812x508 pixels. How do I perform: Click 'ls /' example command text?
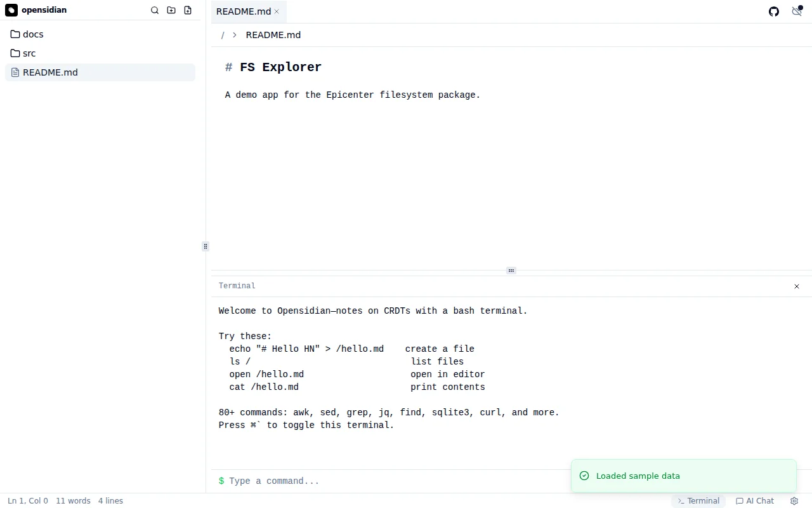pos(240,362)
